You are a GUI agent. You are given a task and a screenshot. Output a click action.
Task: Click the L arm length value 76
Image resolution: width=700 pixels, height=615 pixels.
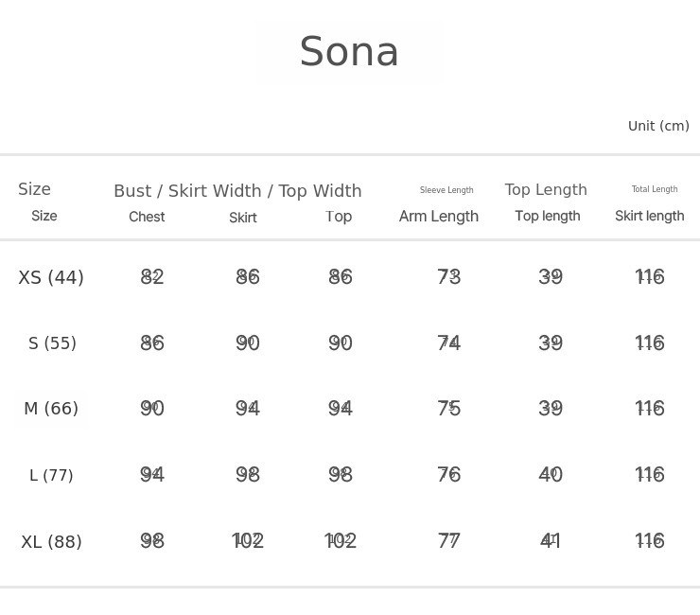click(449, 474)
